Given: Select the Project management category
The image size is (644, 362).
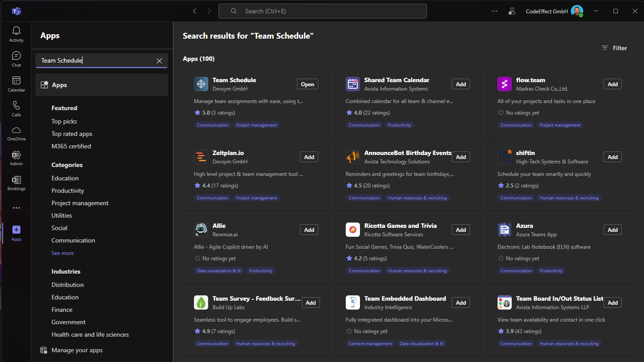Looking at the screenshot, I should (x=80, y=203).
